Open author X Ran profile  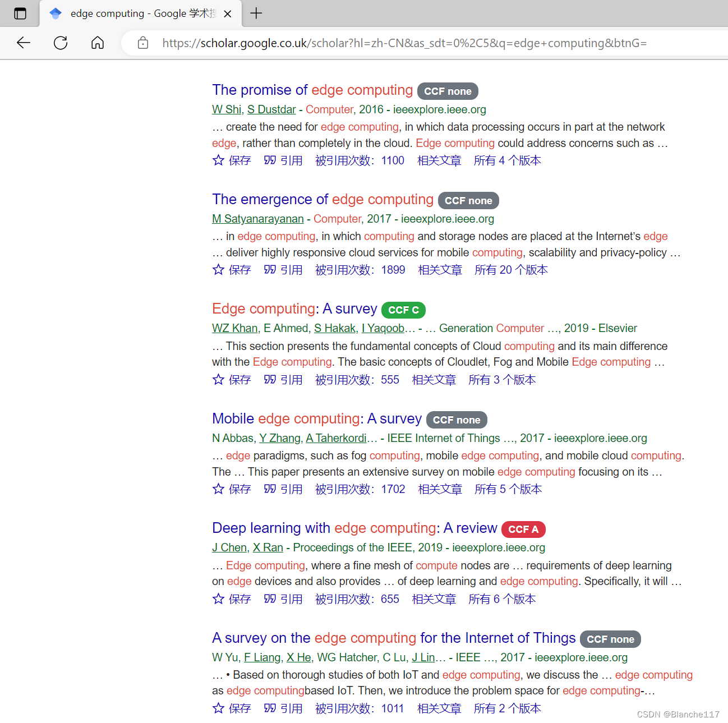point(268,547)
